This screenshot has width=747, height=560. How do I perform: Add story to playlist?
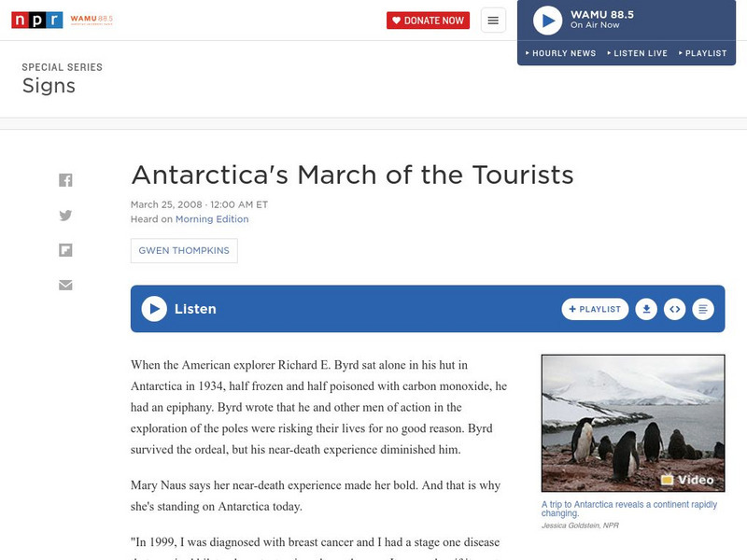[x=595, y=309]
